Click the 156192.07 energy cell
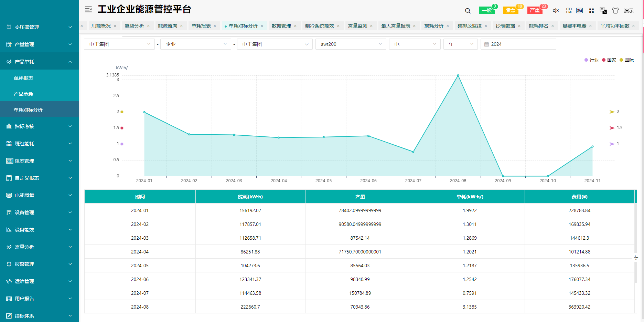The width and height of the screenshot is (644, 322). 250,210
